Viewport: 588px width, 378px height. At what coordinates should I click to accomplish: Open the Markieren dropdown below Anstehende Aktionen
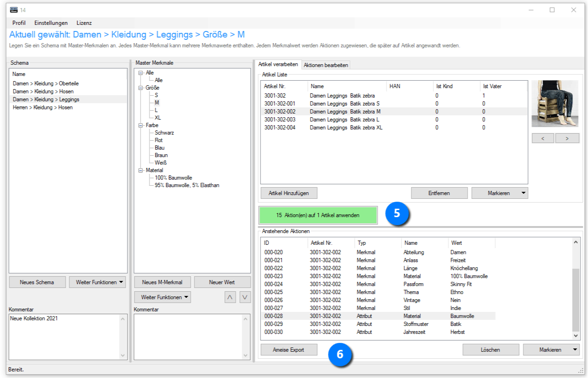tap(551, 350)
